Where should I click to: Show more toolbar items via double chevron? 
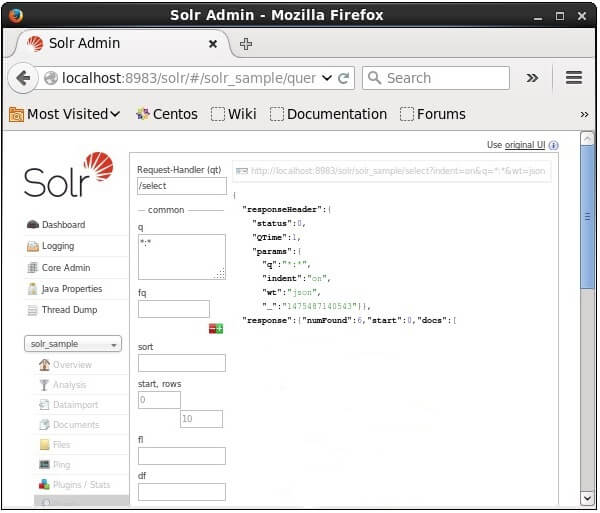[532, 78]
